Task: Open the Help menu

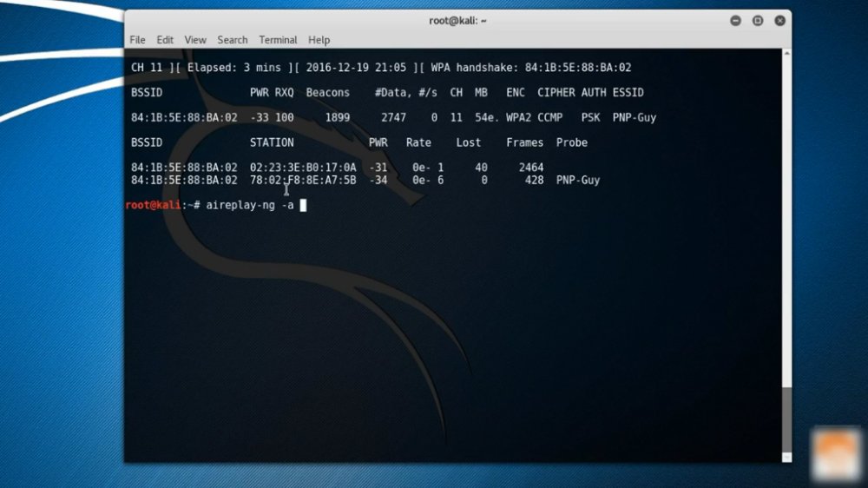Action: pyautogui.click(x=319, y=40)
